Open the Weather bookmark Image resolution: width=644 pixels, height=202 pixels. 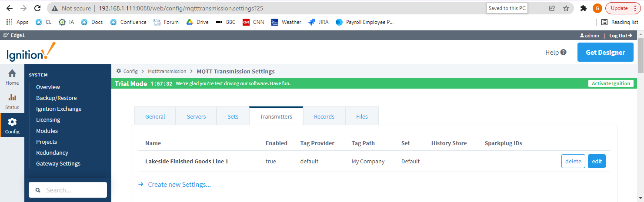pyautogui.click(x=286, y=22)
